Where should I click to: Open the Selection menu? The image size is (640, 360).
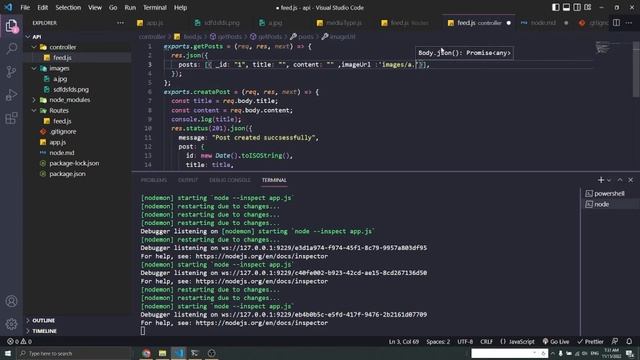[x=68, y=7]
